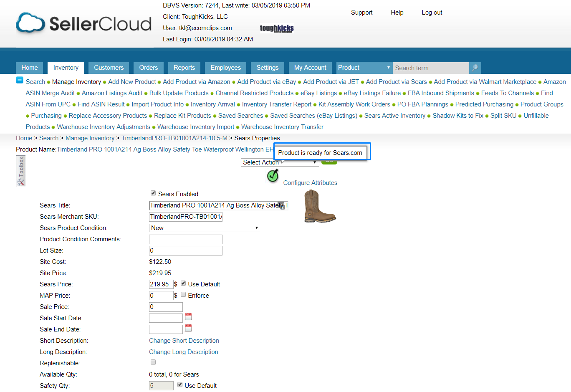Click the Support link
This screenshot has height=392, width=571.
362,13
